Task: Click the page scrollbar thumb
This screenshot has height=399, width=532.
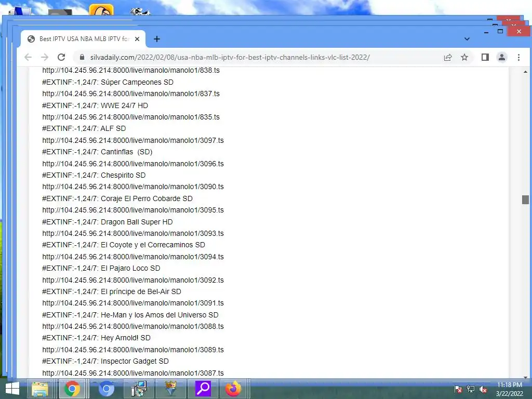Action: 525,199
